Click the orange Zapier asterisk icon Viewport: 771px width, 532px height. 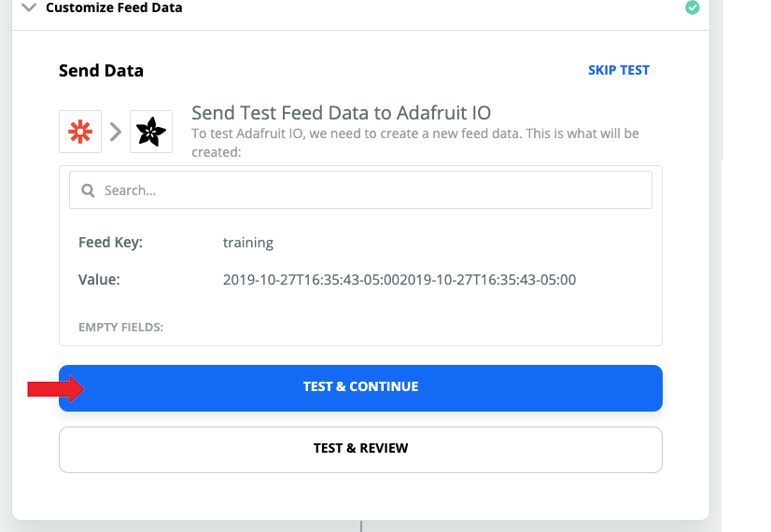(80, 132)
